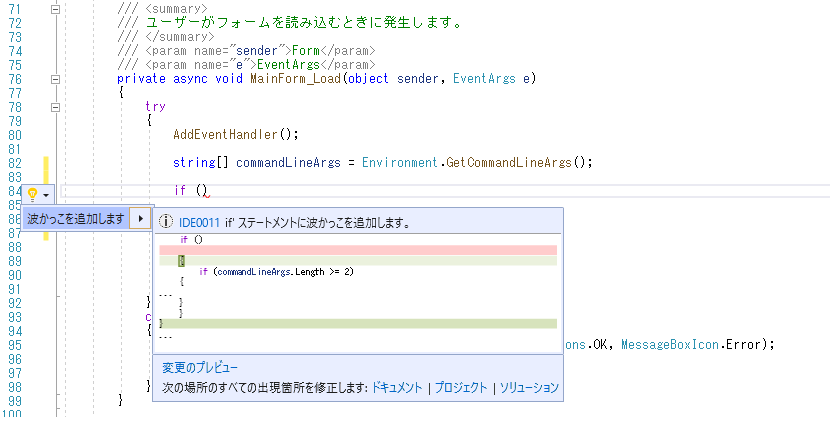
Task: Click the lightbulb quick actions icon
Action: (33, 194)
